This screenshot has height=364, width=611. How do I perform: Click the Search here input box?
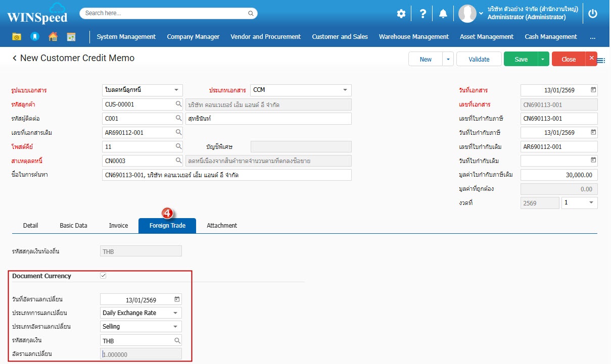(168, 13)
